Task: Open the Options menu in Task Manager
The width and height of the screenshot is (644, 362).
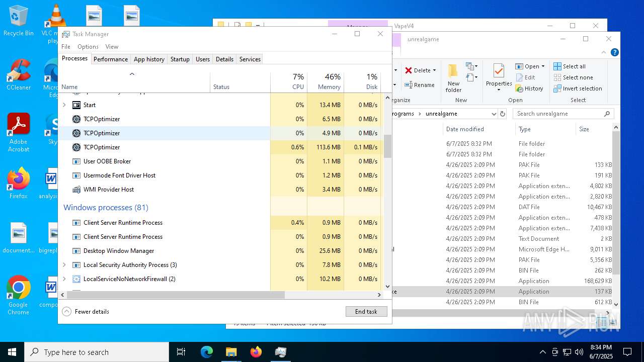Action: click(x=88, y=47)
